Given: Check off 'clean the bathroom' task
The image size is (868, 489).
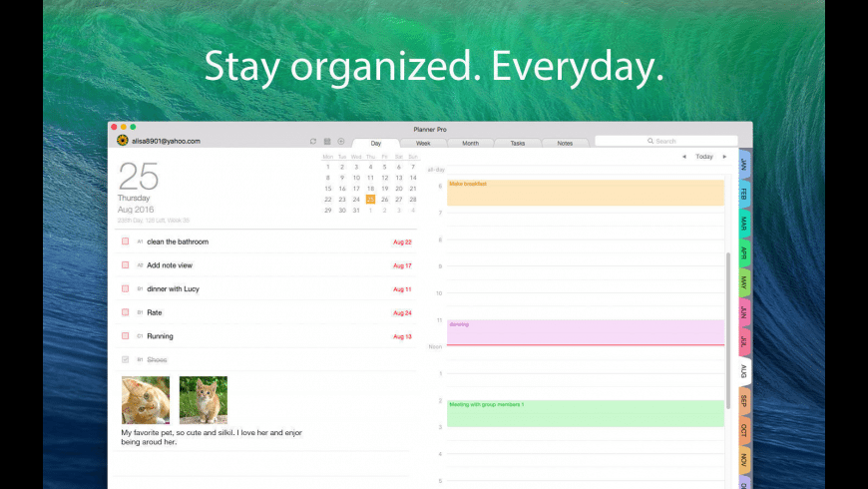Looking at the screenshot, I should tap(125, 242).
